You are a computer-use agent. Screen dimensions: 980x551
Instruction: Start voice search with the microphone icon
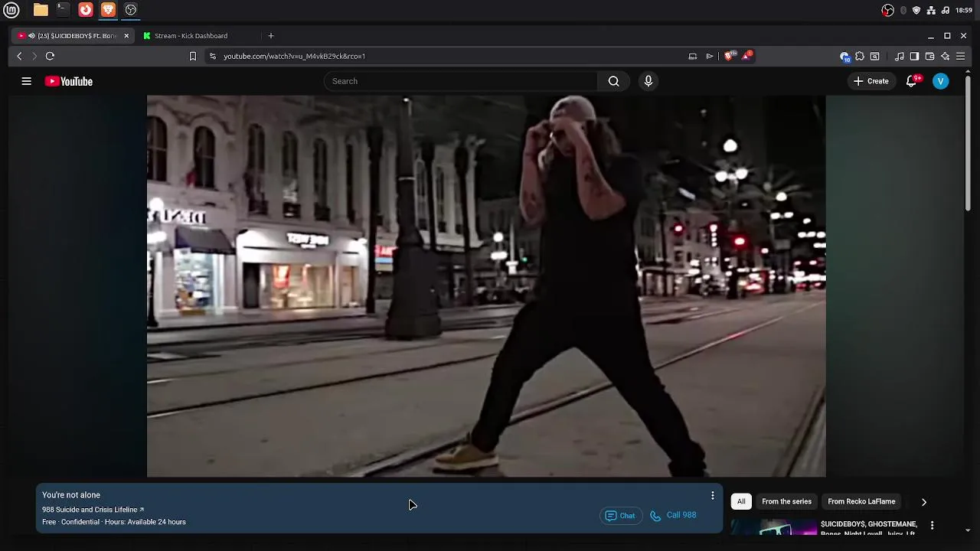(x=648, y=81)
